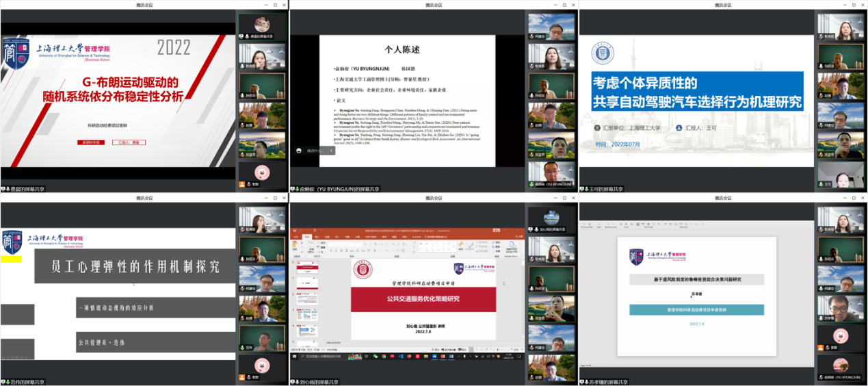Click mic icon on YU BYUNGJUN tile in 个人陈述 window
This screenshot has width=868, height=386.
(x=531, y=184)
